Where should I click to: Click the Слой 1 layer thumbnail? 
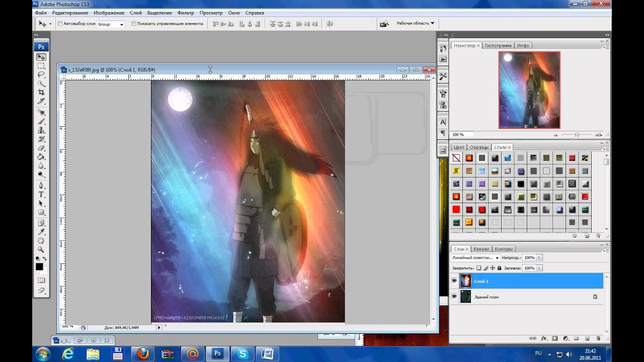coord(465,281)
